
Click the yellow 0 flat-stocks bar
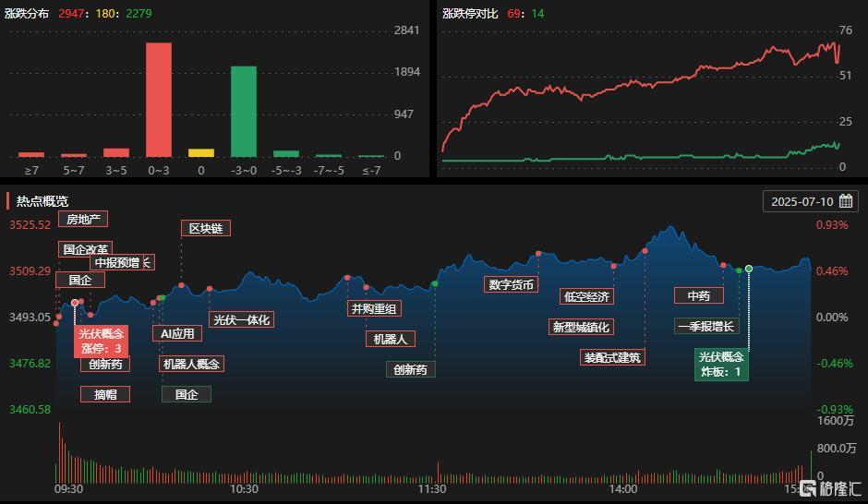click(201, 152)
